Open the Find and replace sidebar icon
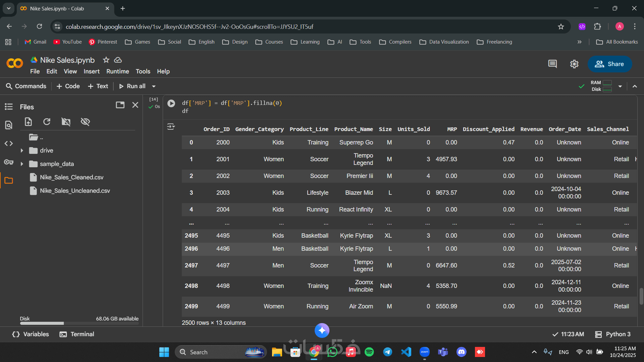 click(x=9, y=125)
